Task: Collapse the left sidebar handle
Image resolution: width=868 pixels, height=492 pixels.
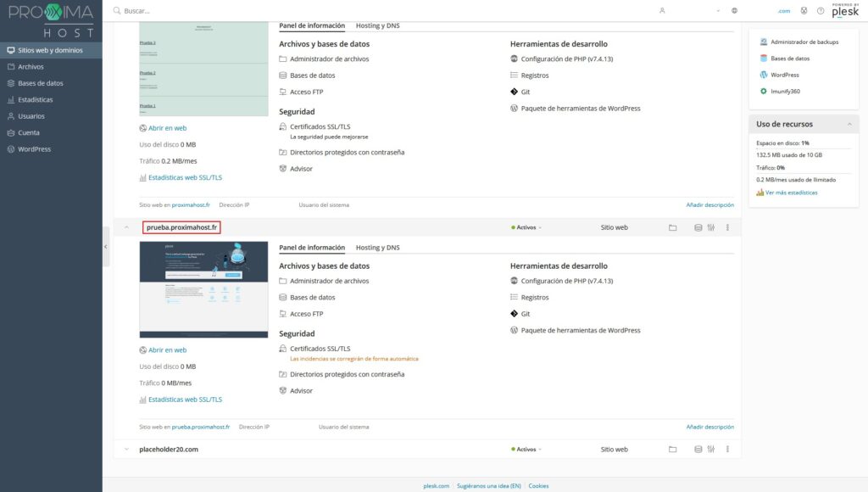Action: pos(105,247)
